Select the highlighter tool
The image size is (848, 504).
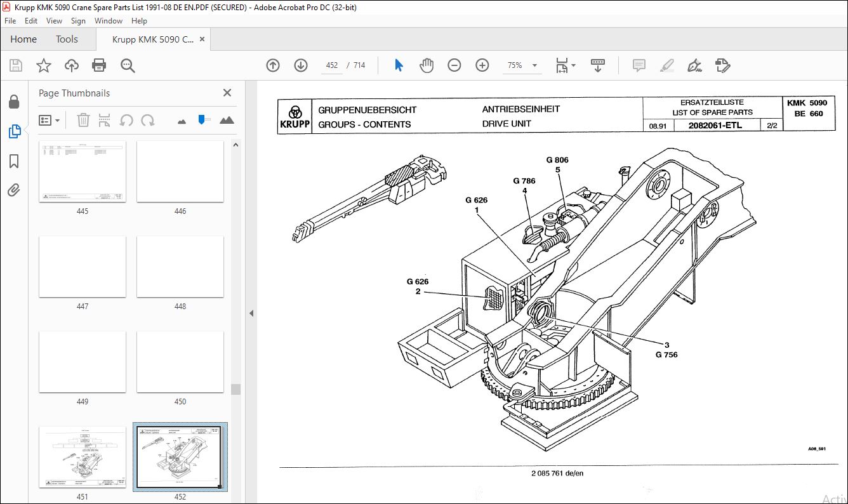click(666, 65)
